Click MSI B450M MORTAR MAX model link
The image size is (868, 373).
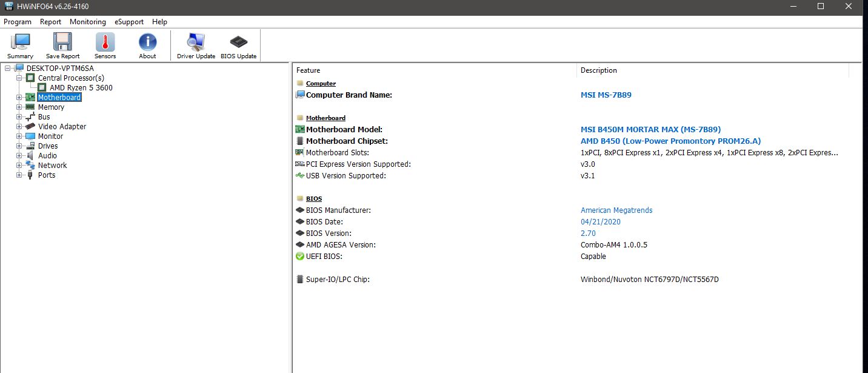click(650, 129)
